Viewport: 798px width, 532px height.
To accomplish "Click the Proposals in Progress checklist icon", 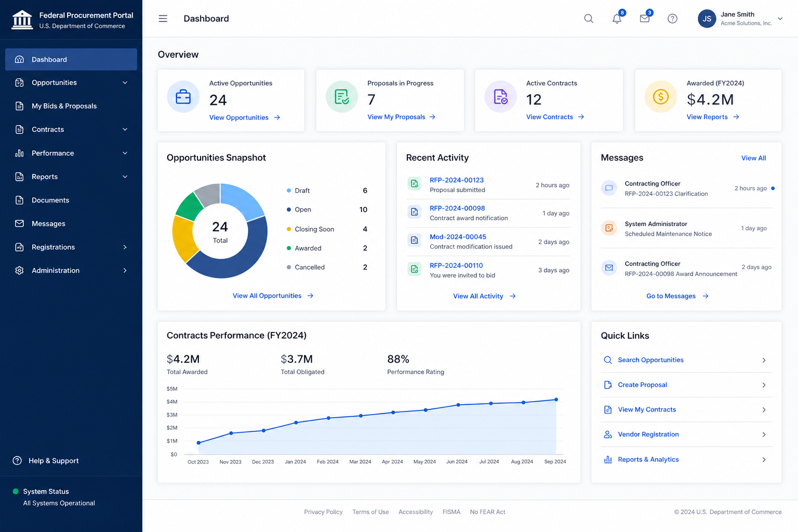I will (342, 97).
